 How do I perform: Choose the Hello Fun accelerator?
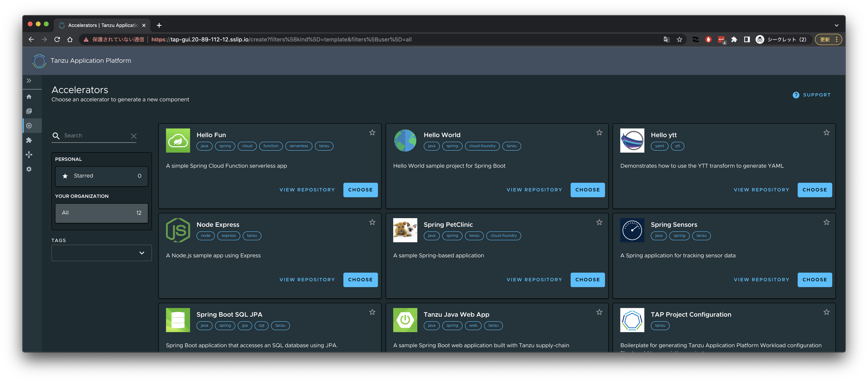pyautogui.click(x=360, y=190)
